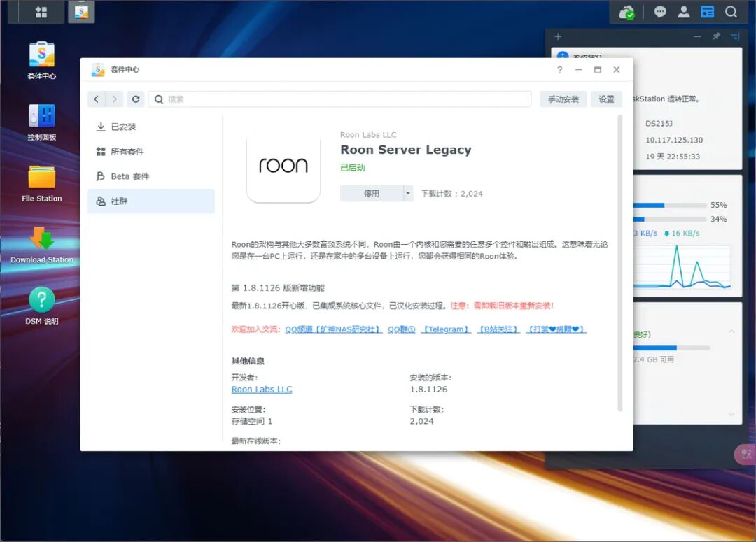Open the B站关注 link
This screenshot has width=756, height=542.
point(499,329)
